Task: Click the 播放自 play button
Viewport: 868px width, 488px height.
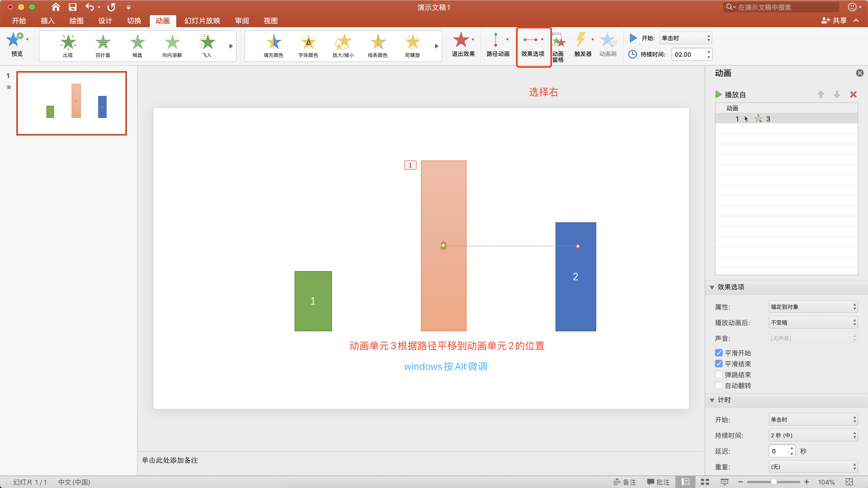Action: [x=719, y=95]
